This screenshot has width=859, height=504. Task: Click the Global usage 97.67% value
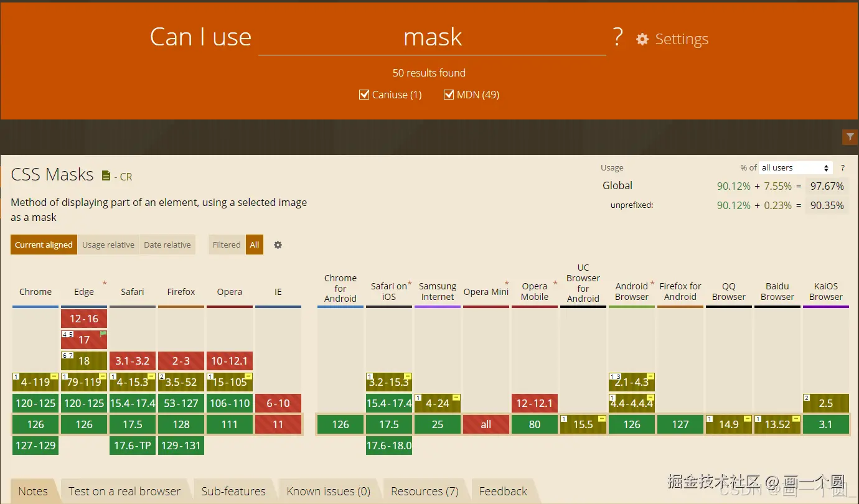click(x=827, y=186)
